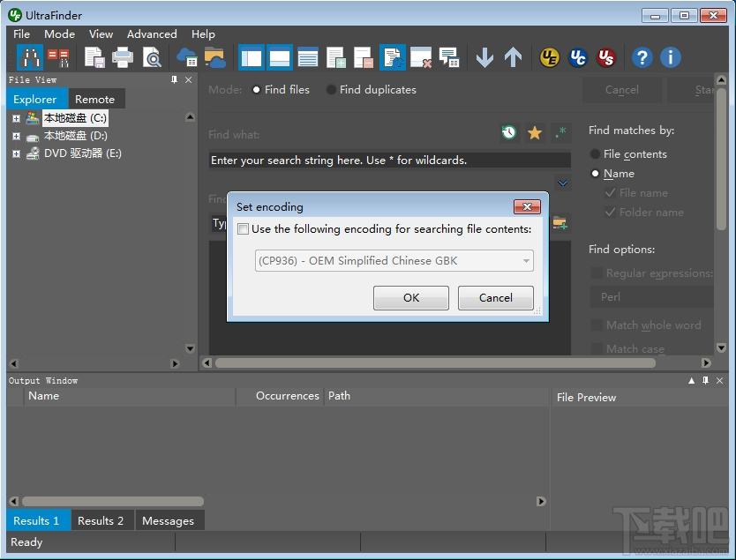
Task: Expand the C: drive tree node
Action: 17,118
